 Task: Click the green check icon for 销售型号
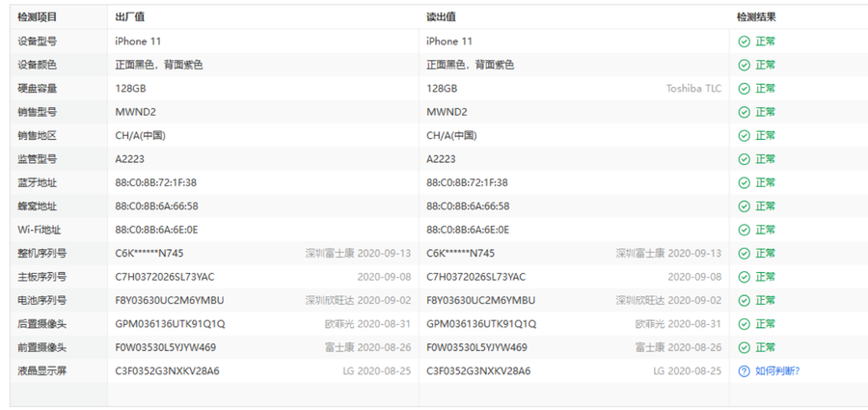click(x=744, y=112)
